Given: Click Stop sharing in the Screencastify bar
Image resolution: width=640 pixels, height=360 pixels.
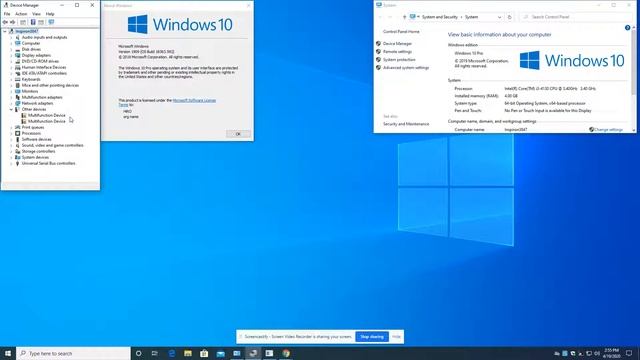Looking at the screenshot, I should 372,337.
